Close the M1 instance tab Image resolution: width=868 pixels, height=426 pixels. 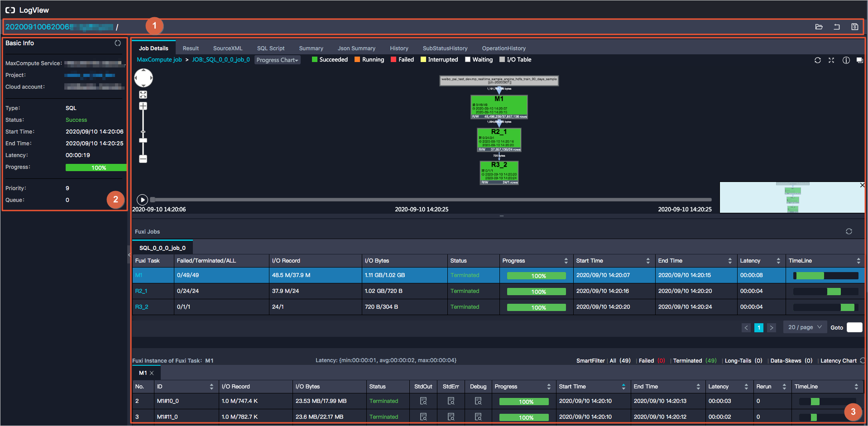pos(152,373)
